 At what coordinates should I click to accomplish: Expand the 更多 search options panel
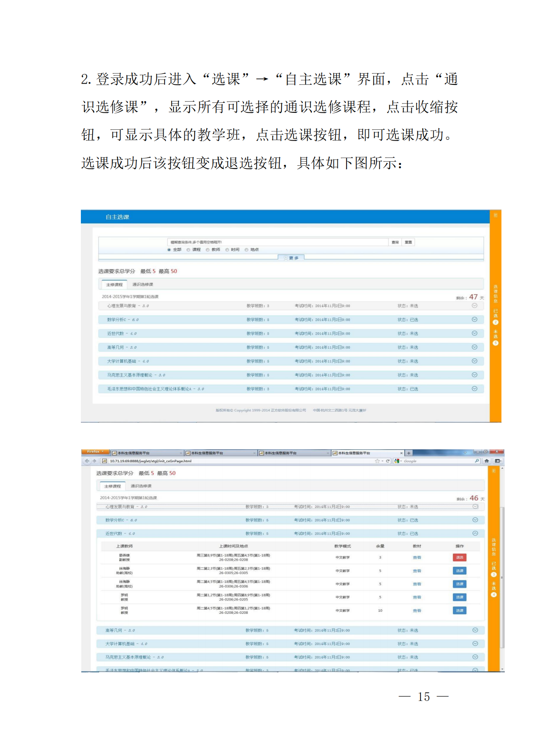(x=291, y=258)
